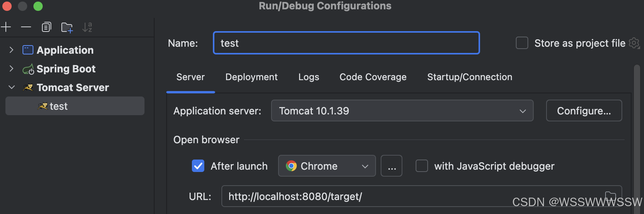Uncheck the After launch checkbox
644x214 pixels.
(x=198, y=166)
